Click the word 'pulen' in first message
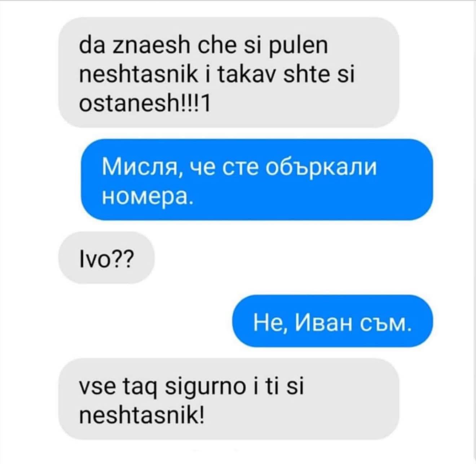 (x=296, y=47)
